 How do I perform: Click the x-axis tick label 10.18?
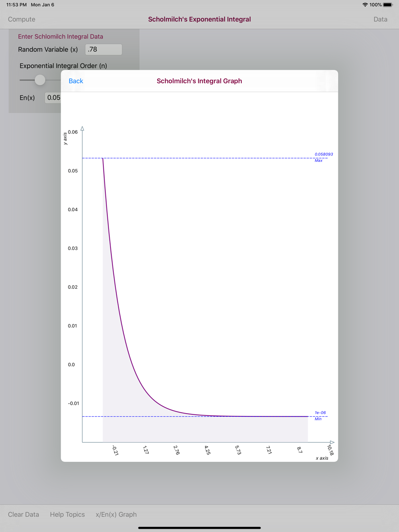pyautogui.click(x=330, y=450)
